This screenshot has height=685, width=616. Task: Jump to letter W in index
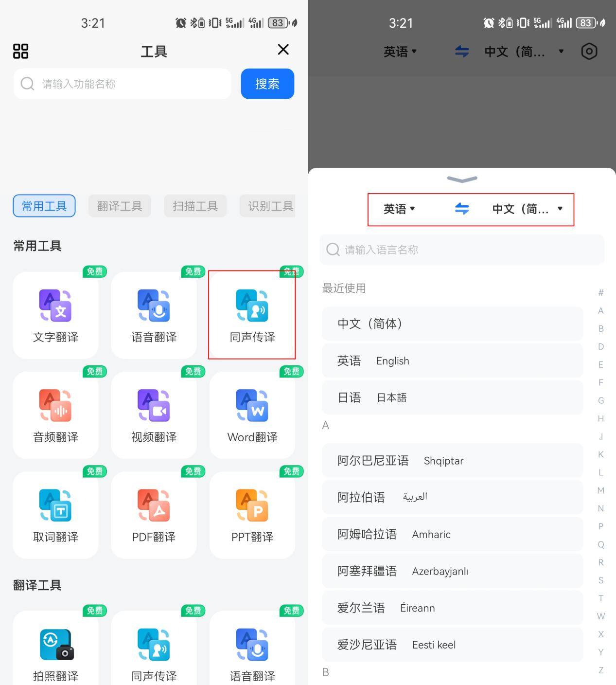[601, 616]
